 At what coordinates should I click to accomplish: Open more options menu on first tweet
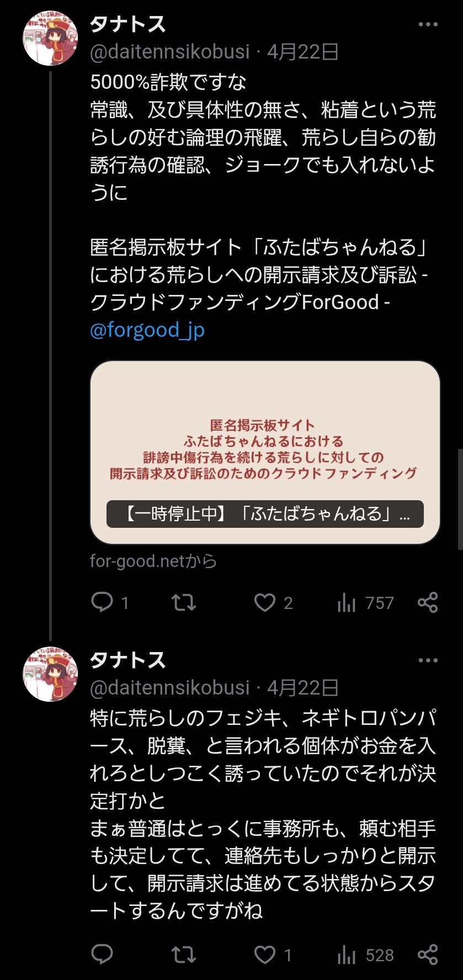428,24
